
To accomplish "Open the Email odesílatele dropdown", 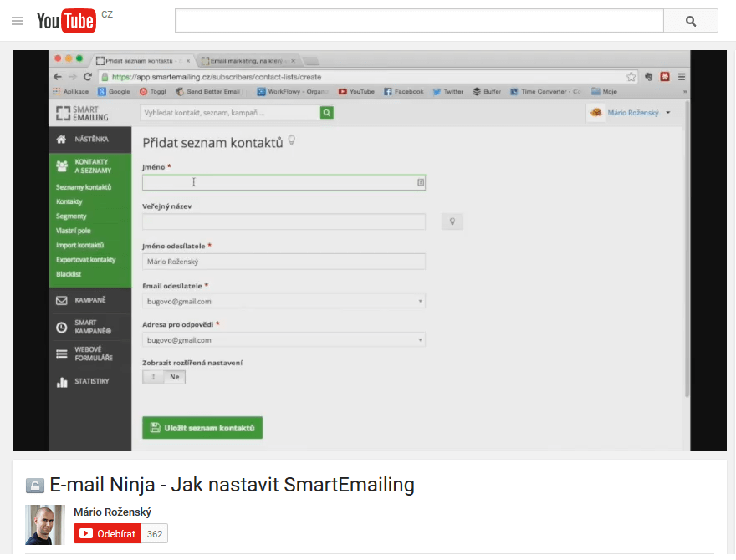I will 284,301.
